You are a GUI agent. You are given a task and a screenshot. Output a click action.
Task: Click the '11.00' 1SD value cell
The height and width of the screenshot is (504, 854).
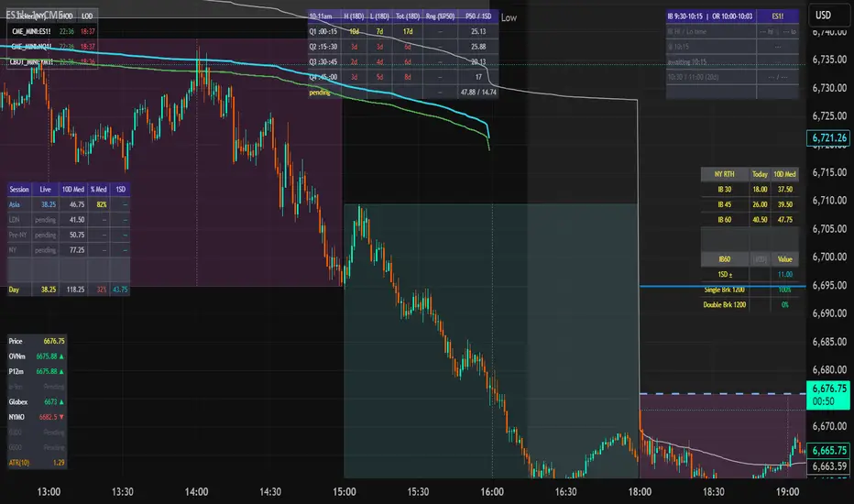[785, 275]
